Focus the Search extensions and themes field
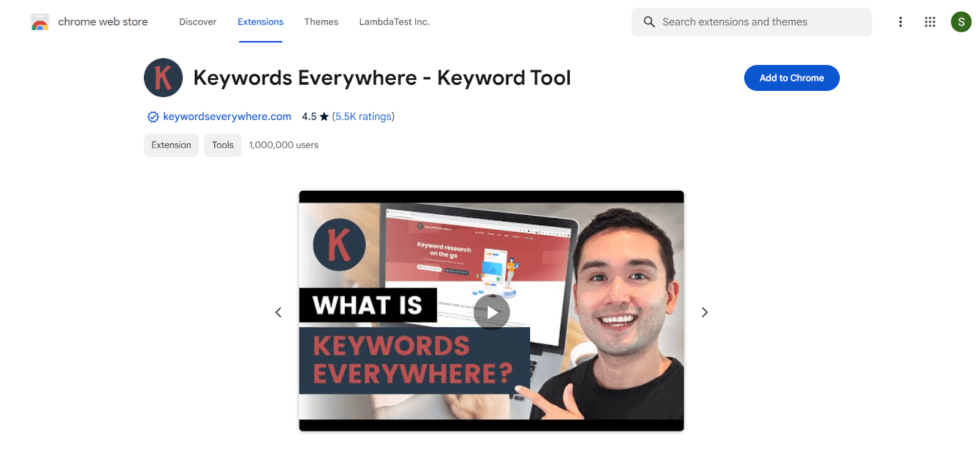 (x=752, y=22)
